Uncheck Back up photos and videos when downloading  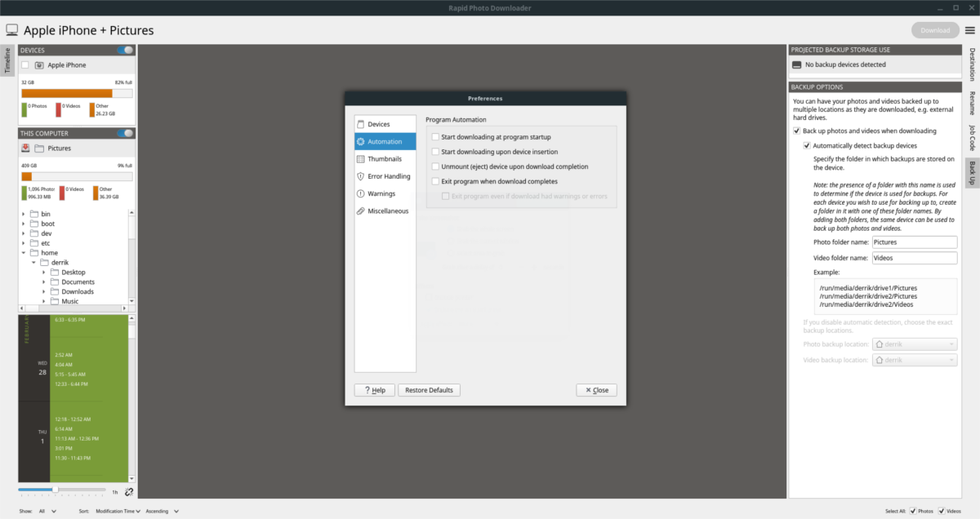point(796,131)
